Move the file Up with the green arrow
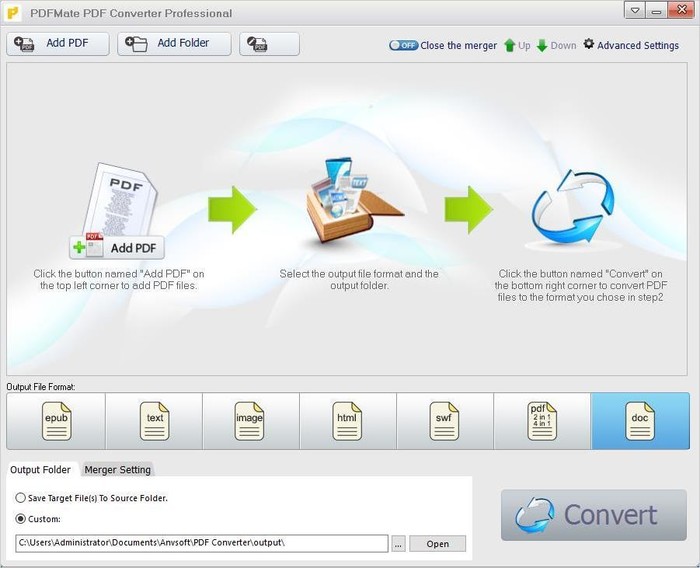Screen dimensions: 700x568 (x=517, y=45)
